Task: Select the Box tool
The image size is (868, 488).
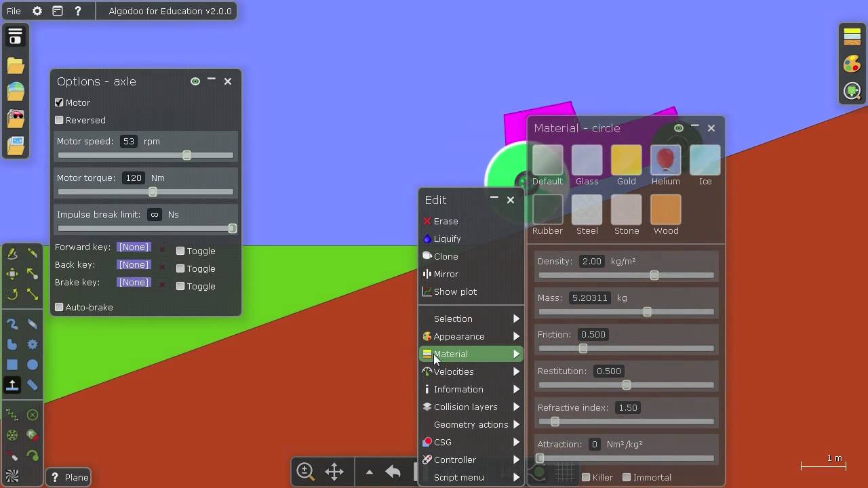Action: coord(12,365)
